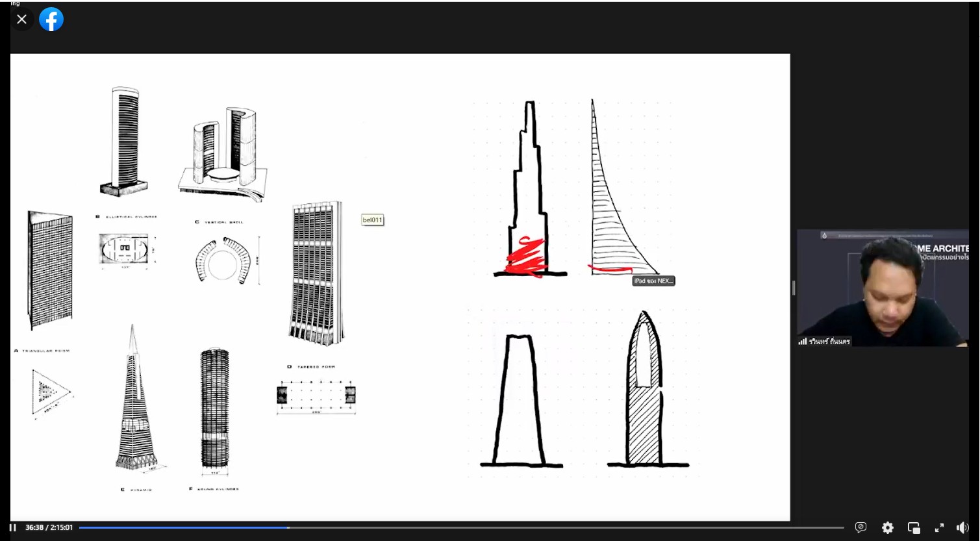The height and width of the screenshot is (541, 980).
Task: Pause the video playback
Action: click(x=12, y=527)
